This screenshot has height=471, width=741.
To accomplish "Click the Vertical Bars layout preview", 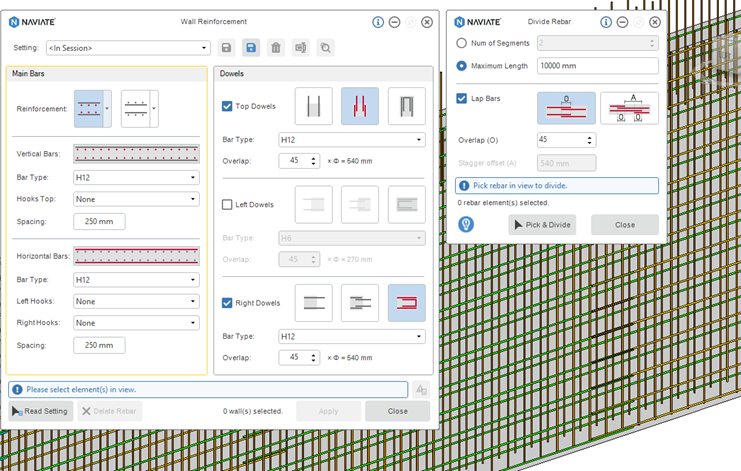I will pyautogui.click(x=136, y=154).
